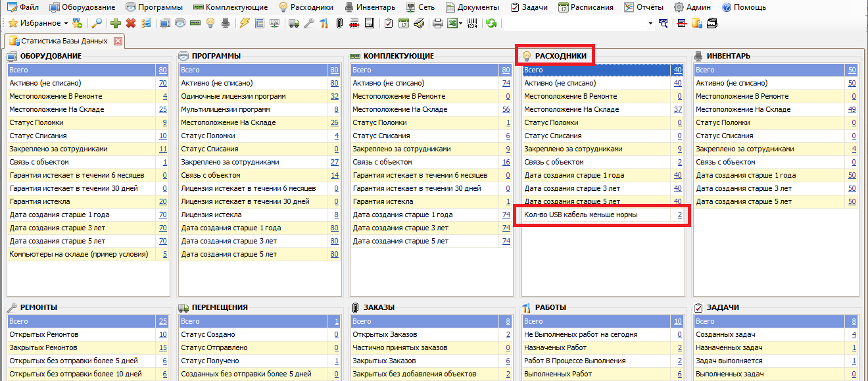868x381 pixels.
Task: Click the magnifier search icon in toolbar
Action: pos(97,23)
